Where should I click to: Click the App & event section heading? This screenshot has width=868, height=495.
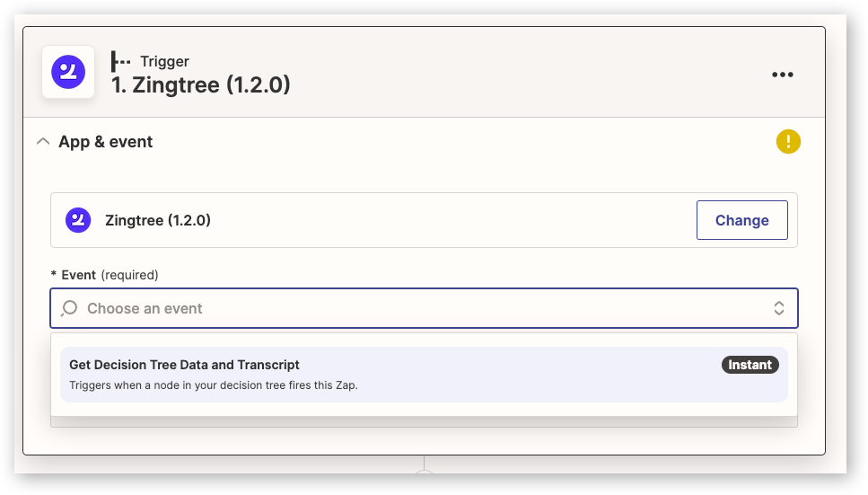pyautogui.click(x=105, y=142)
